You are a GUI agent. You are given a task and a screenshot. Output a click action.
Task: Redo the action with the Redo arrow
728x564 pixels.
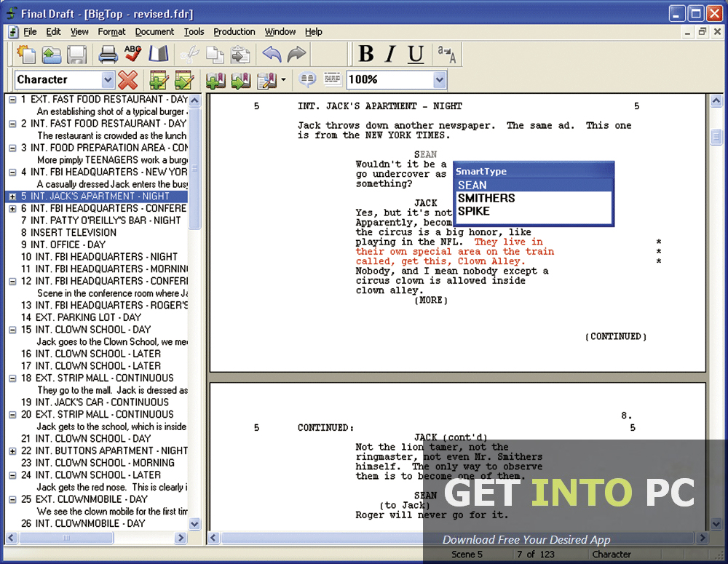click(296, 55)
